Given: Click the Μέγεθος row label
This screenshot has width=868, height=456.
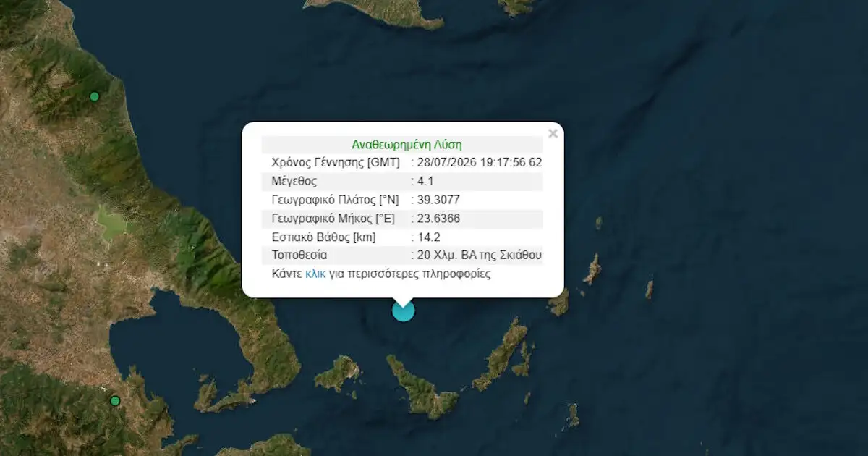Looking at the screenshot, I should tap(294, 181).
